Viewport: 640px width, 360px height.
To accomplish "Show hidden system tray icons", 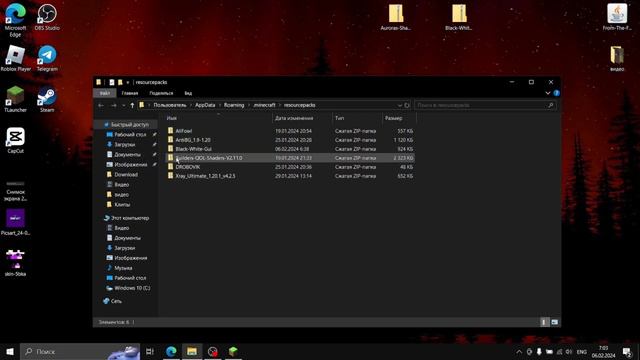I will click(519, 351).
